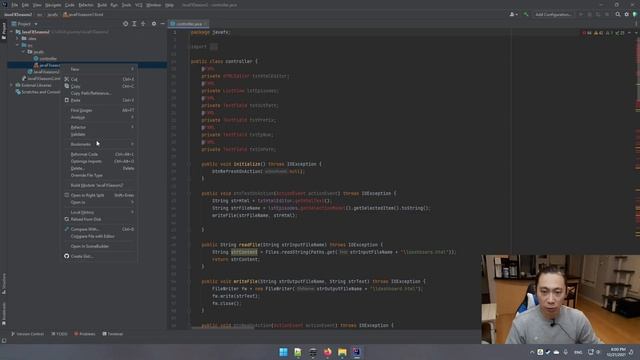Select controller file in Project tree
This screenshot has width=640, height=360.
48,58
